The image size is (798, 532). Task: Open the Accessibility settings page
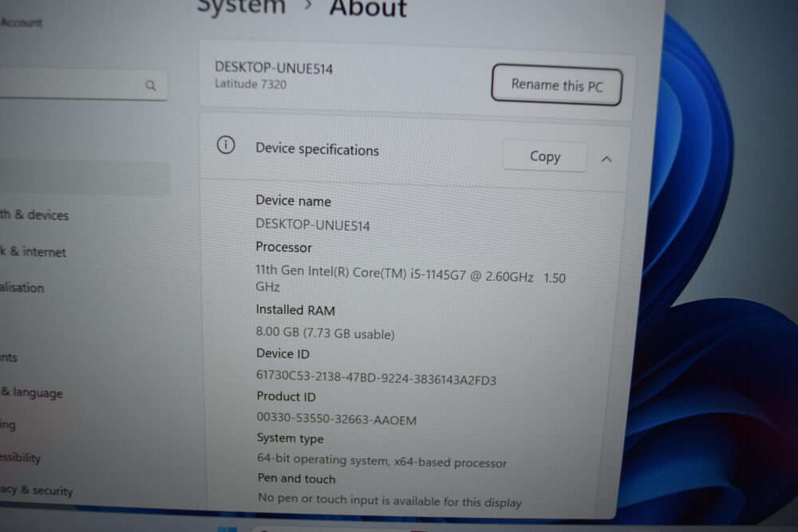click(x=21, y=457)
